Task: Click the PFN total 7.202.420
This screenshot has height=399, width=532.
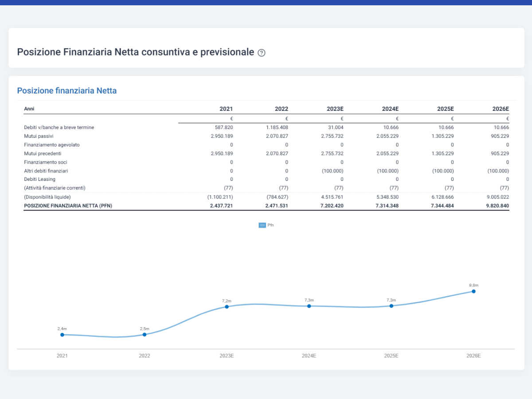Action: point(332,206)
